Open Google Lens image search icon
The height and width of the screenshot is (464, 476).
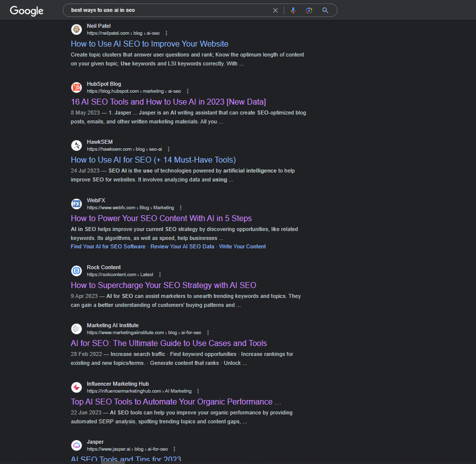click(309, 10)
